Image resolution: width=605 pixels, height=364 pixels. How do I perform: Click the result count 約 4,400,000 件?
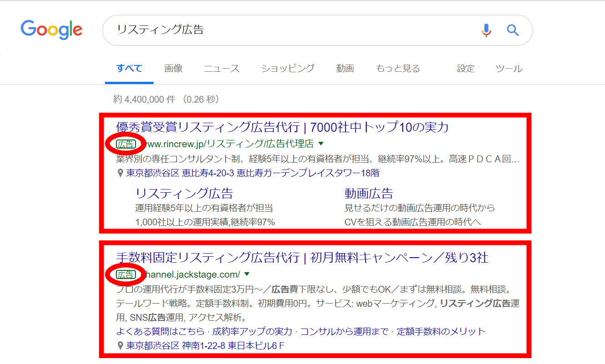click(145, 99)
